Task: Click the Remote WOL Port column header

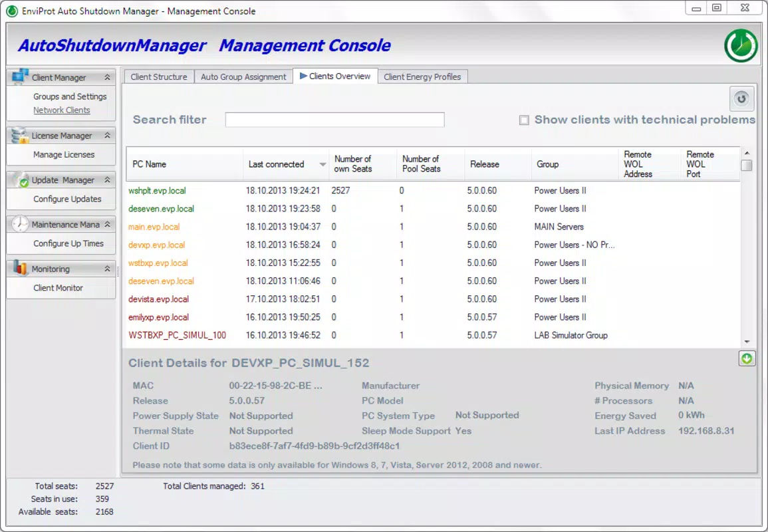Action: pos(709,164)
